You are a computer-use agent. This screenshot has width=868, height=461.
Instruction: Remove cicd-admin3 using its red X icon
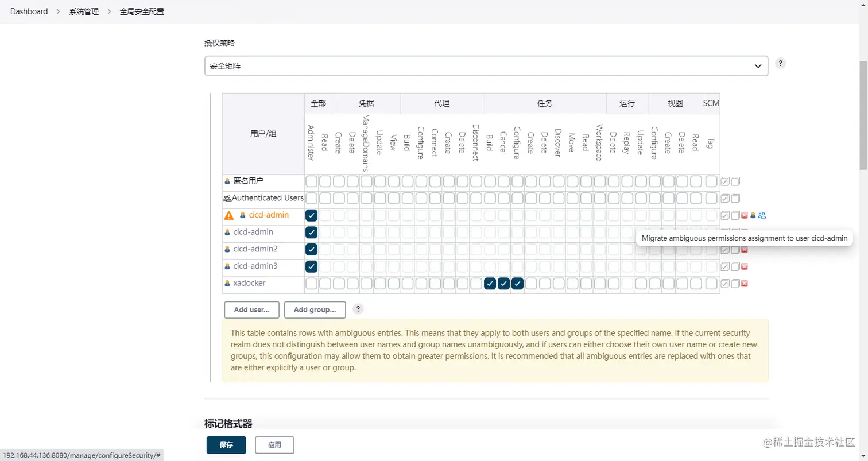[x=745, y=266]
